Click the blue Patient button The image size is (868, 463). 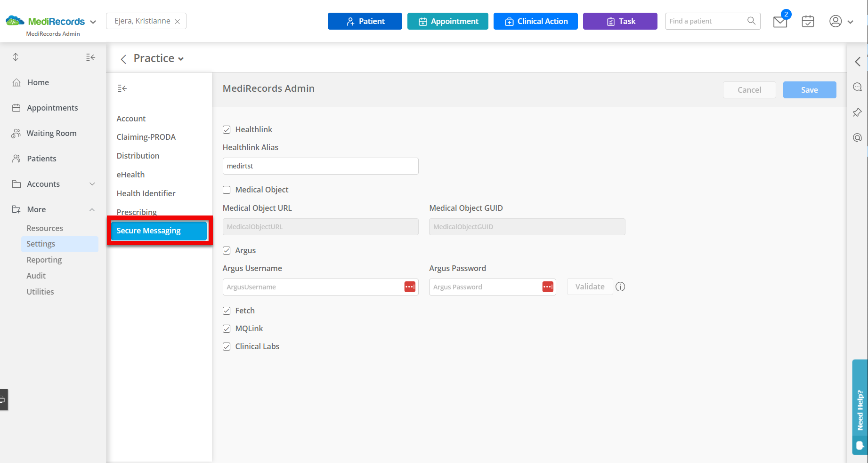click(365, 21)
